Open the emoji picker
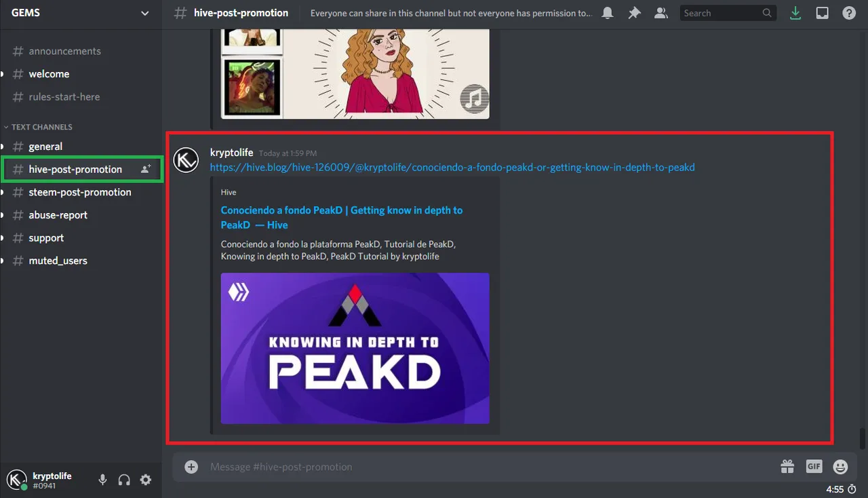Image resolution: width=868 pixels, height=498 pixels. tap(840, 467)
